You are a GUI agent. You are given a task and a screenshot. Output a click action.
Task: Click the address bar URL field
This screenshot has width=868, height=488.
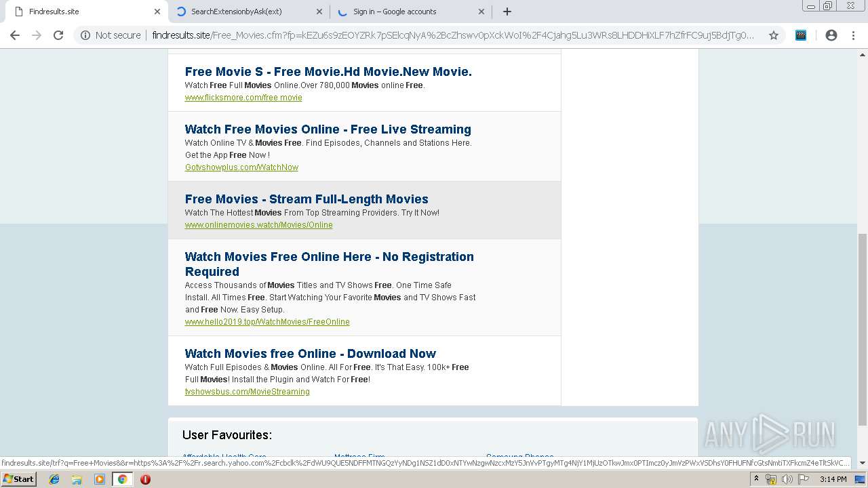click(453, 35)
